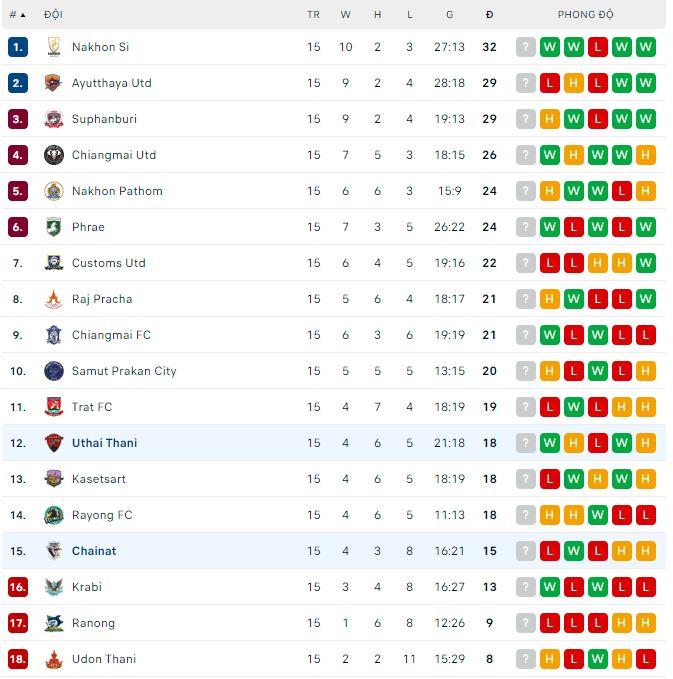The image size is (673, 679).
Task: Click the Nakhon Si club crest icon
Action: click(54, 47)
